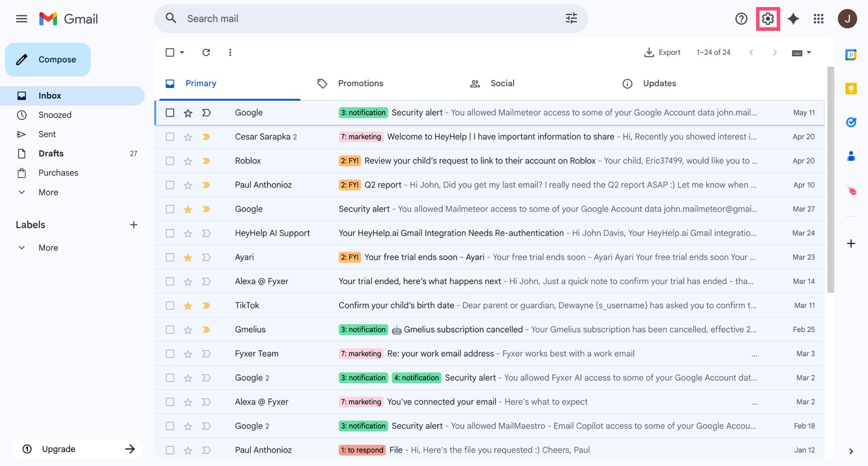Screen dimensions: 868x466
Task: Open the Gemini sparkle icon
Action: (x=793, y=19)
